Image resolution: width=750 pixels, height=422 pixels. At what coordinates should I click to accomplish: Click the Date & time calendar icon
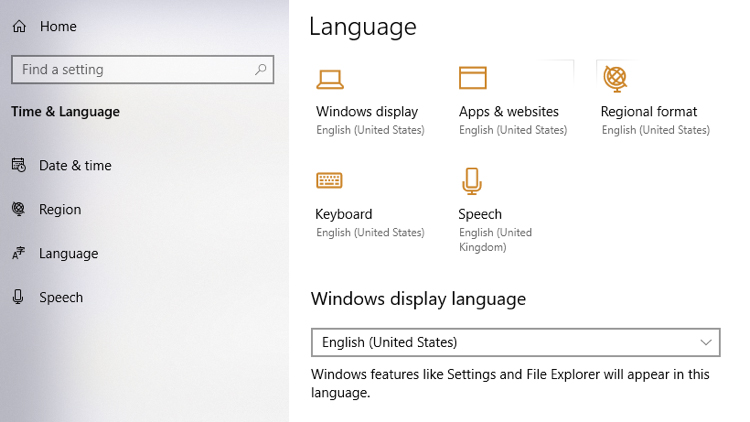[18, 165]
